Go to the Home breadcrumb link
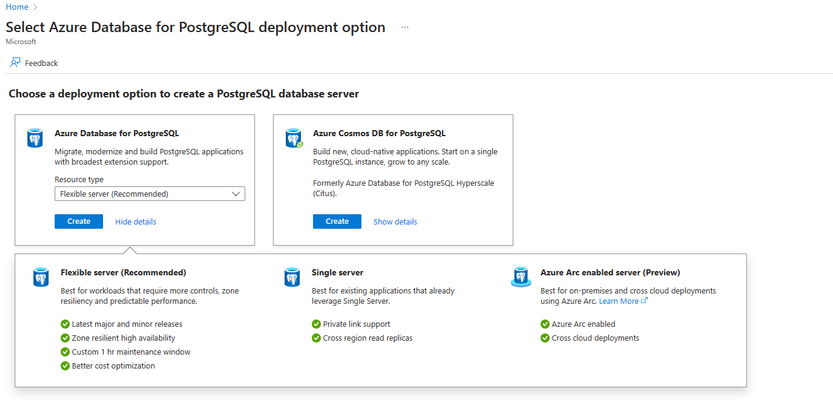The width and height of the screenshot is (833, 400). pos(17,7)
